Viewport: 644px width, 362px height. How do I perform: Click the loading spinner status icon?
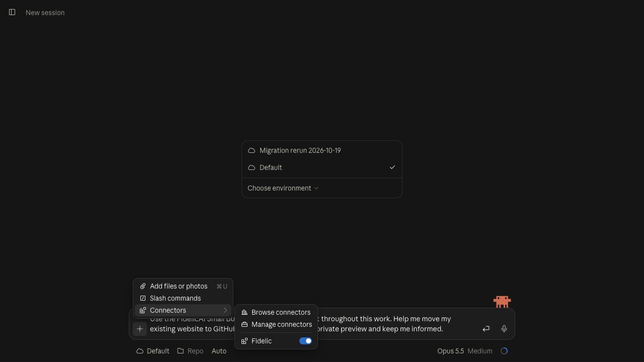[504, 351]
